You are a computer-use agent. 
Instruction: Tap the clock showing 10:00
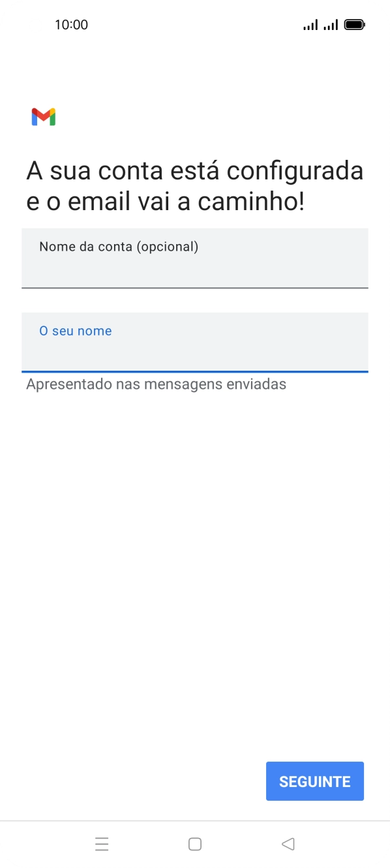coord(72,24)
